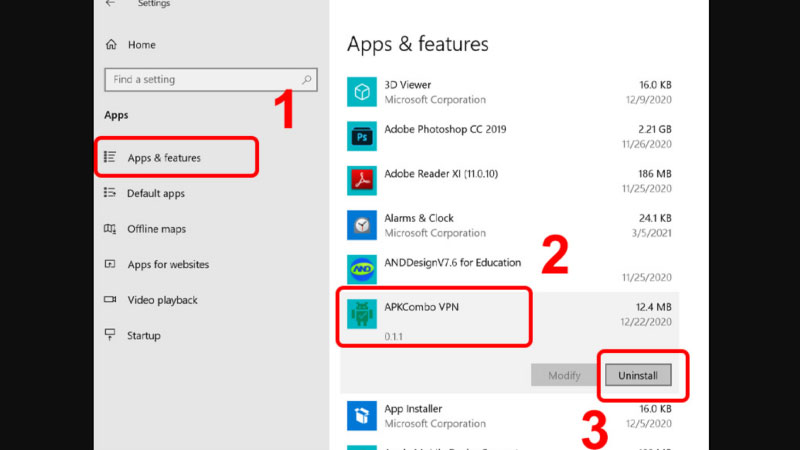Click the Adobe Reader XI icon
Viewport: 800px width, 450px height.
360,180
